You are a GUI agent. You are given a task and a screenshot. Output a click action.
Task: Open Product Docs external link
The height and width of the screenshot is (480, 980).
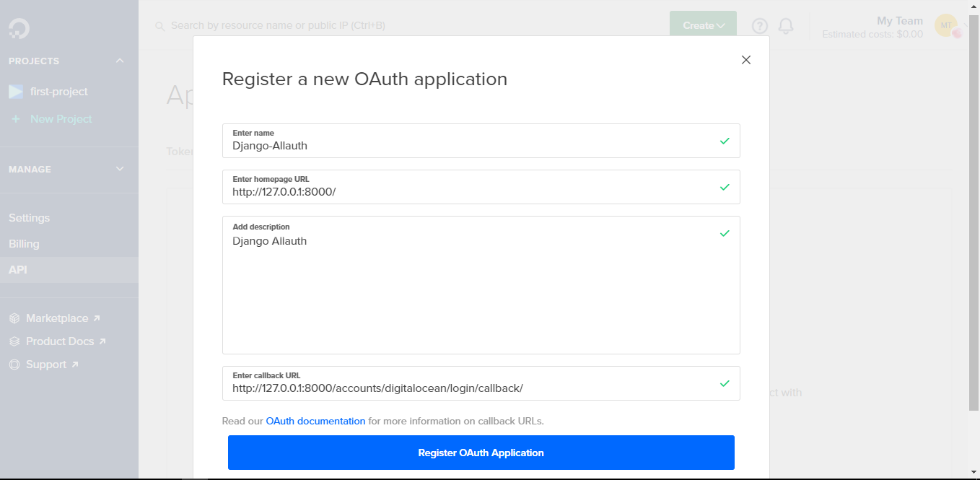(66, 341)
